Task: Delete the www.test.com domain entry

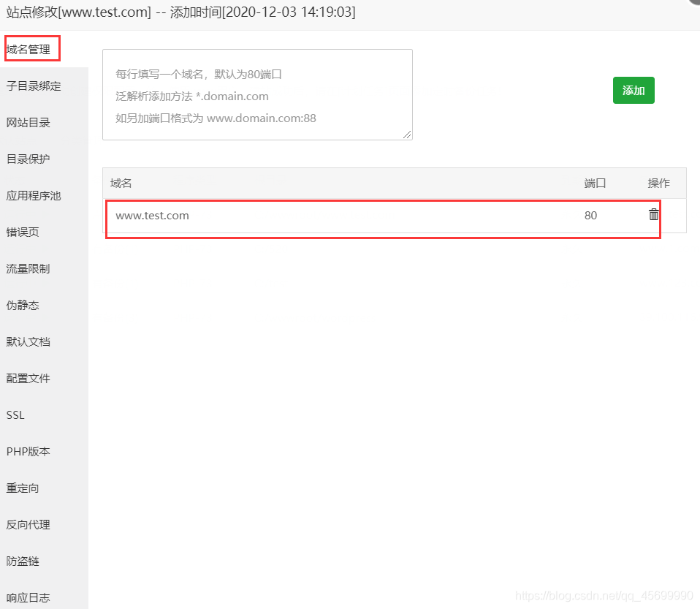Action: pyautogui.click(x=653, y=215)
